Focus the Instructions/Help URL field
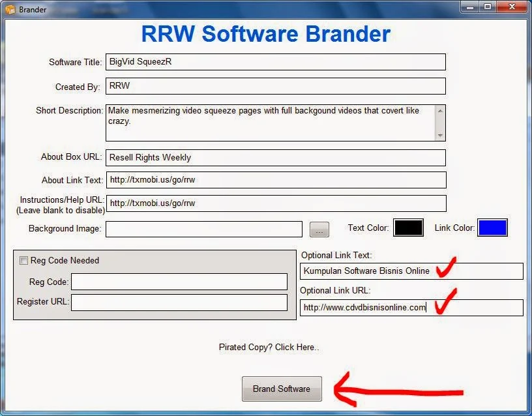 click(x=276, y=203)
